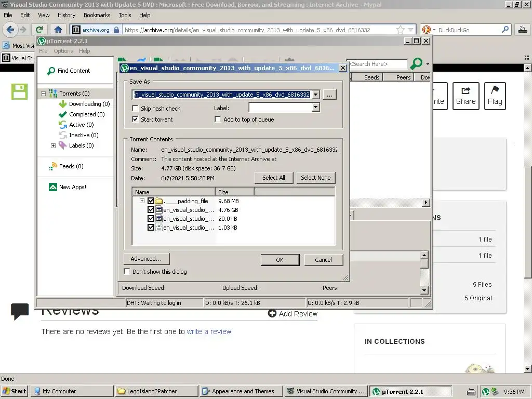The height and width of the screenshot is (399, 532).
Task: Open Label dropdown arrow
Action: [x=315, y=107]
